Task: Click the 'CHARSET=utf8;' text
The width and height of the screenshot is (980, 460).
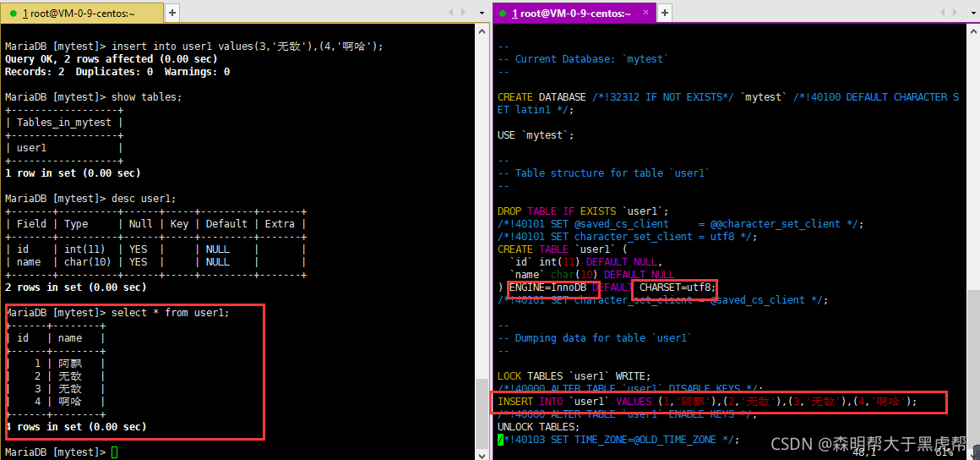Action: click(678, 287)
